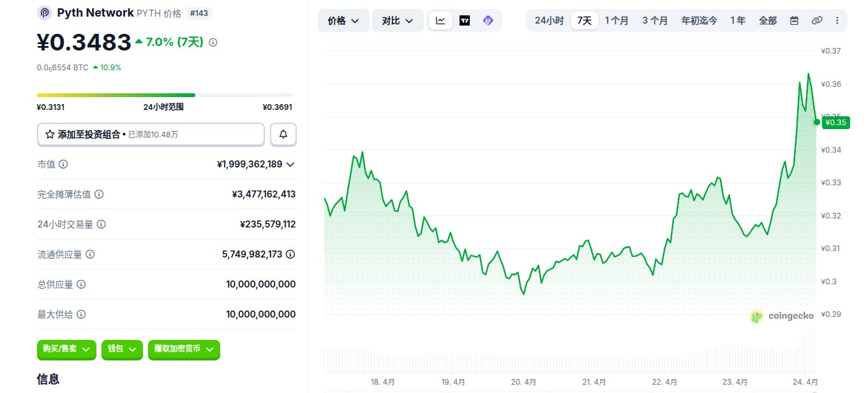
Task: Open the price alert bell
Action: click(x=283, y=134)
